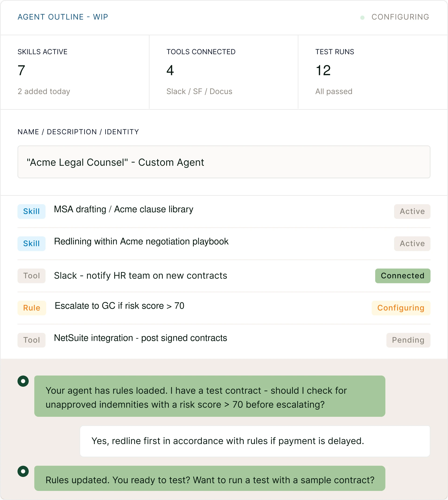Click the Slack / SF / Docus link
This screenshot has width=448, height=500.
click(x=199, y=91)
